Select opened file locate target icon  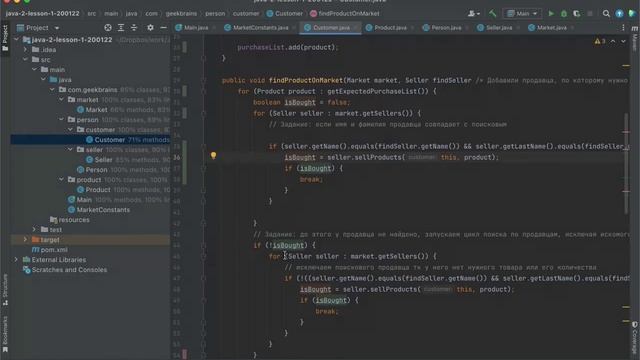tap(108, 27)
